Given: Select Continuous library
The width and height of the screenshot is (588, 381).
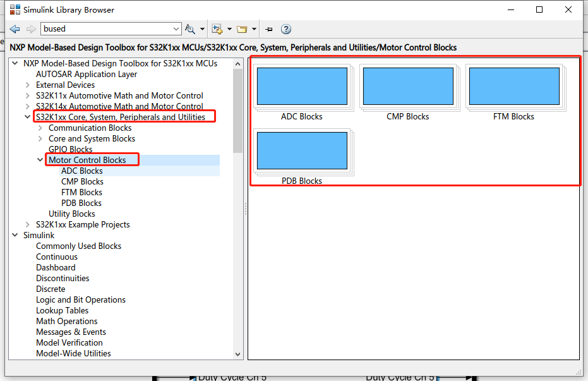Looking at the screenshot, I should [57, 257].
